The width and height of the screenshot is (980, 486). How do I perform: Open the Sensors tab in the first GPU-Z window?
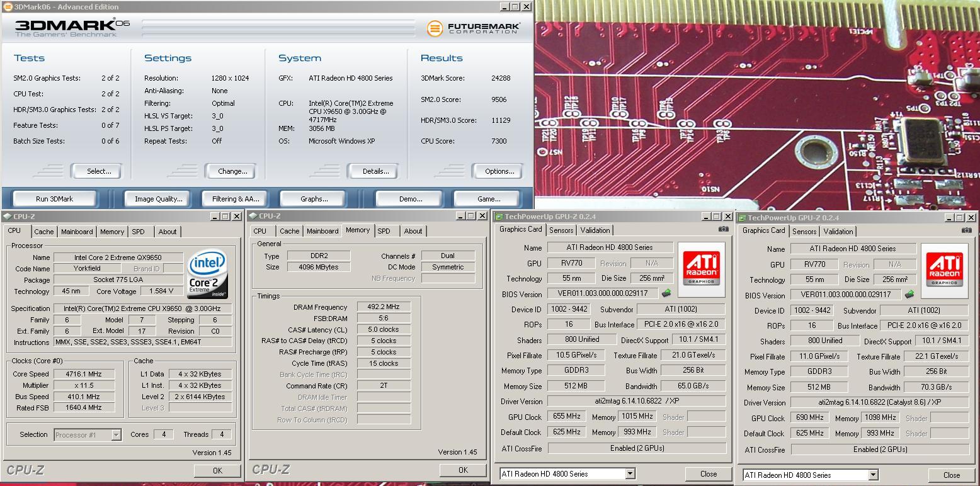561,230
